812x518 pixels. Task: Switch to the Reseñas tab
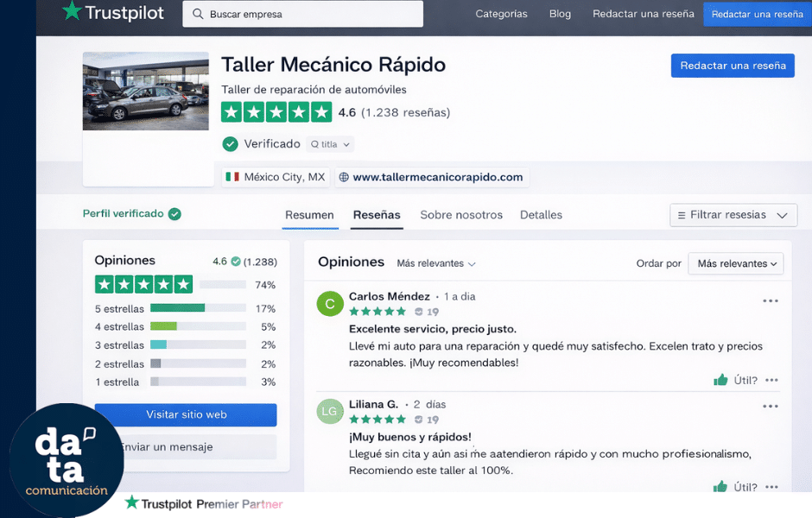pyautogui.click(x=377, y=214)
